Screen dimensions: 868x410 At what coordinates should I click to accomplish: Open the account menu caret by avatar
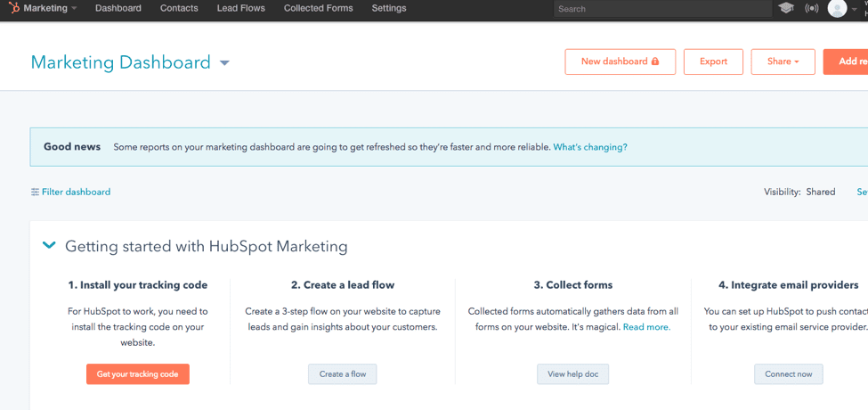point(854,9)
